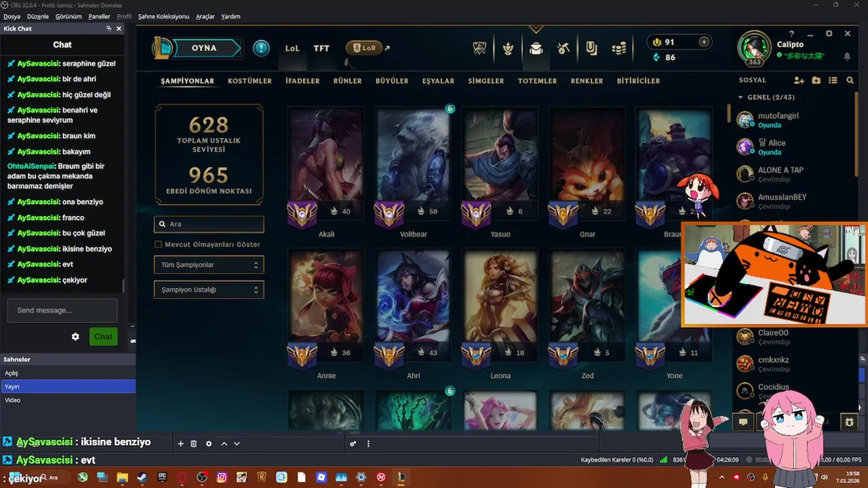
Task: Open the Clash trophy icon in League header
Action: [480, 48]
